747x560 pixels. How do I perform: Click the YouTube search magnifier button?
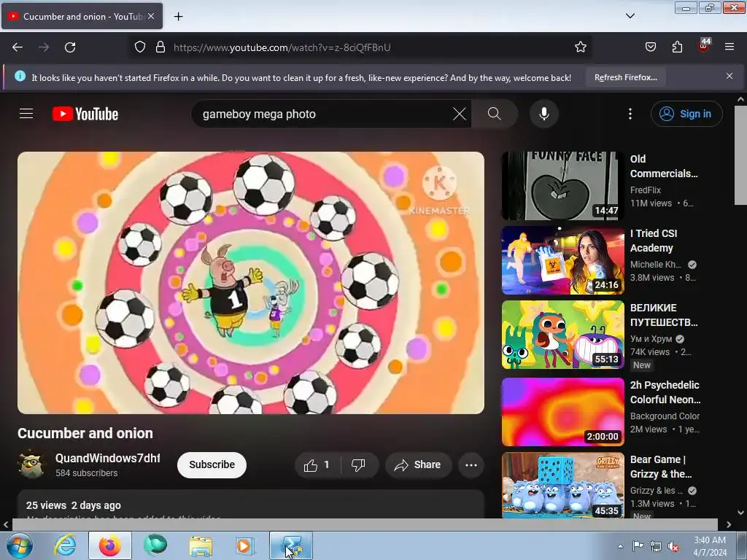(x=495, y=114)
